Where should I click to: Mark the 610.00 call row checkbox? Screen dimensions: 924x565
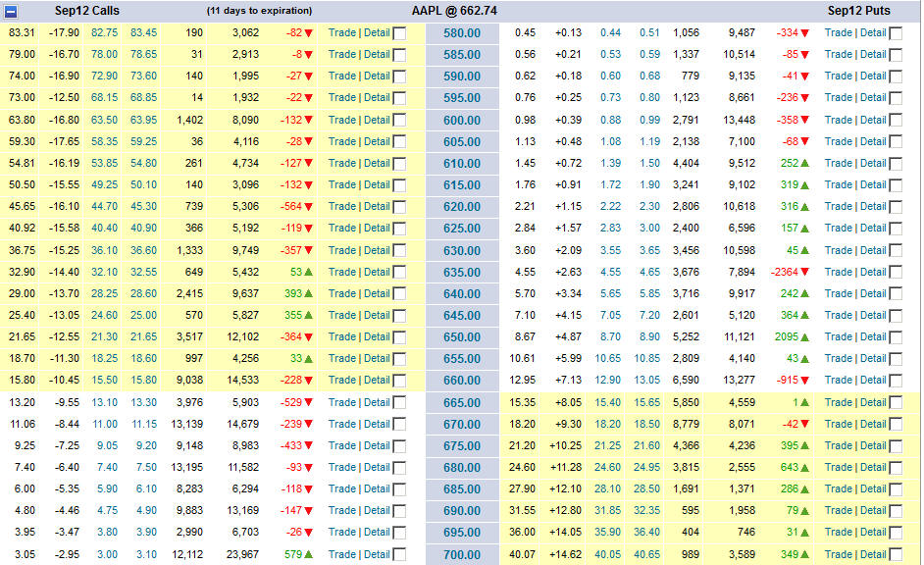point(399,164)
